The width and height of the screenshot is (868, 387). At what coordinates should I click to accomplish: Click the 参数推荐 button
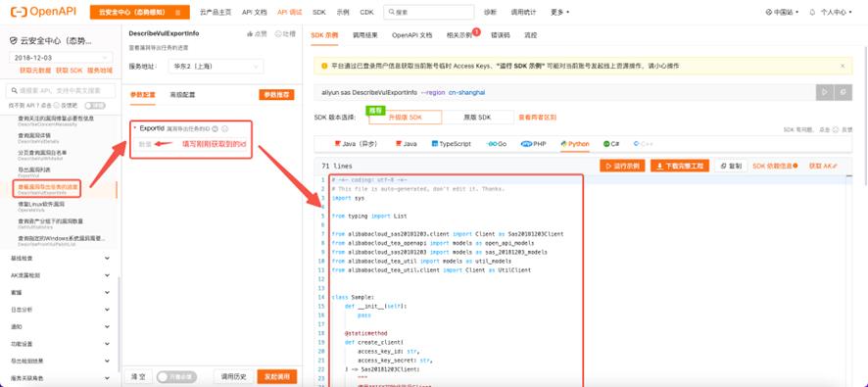point(277,95)
